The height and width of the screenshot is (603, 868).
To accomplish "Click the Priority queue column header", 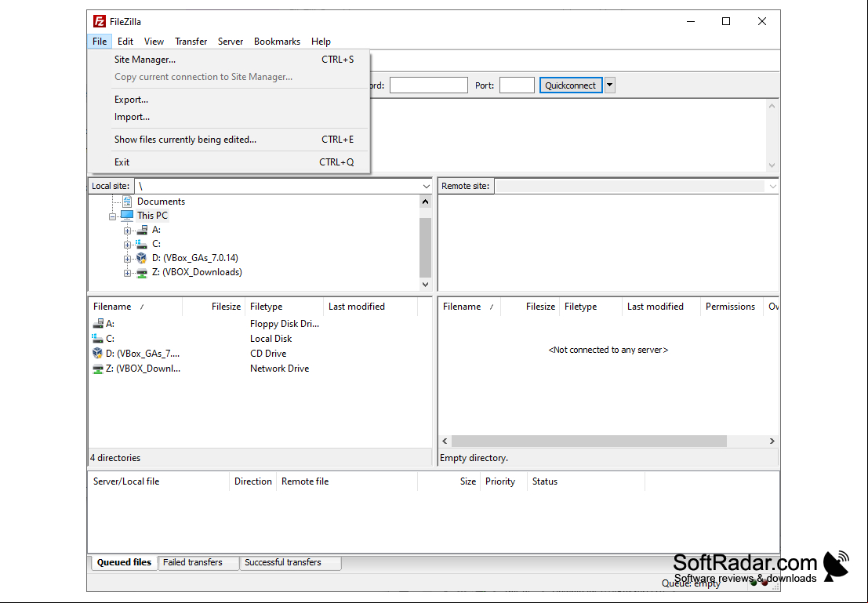I will [x=503, y=481].
